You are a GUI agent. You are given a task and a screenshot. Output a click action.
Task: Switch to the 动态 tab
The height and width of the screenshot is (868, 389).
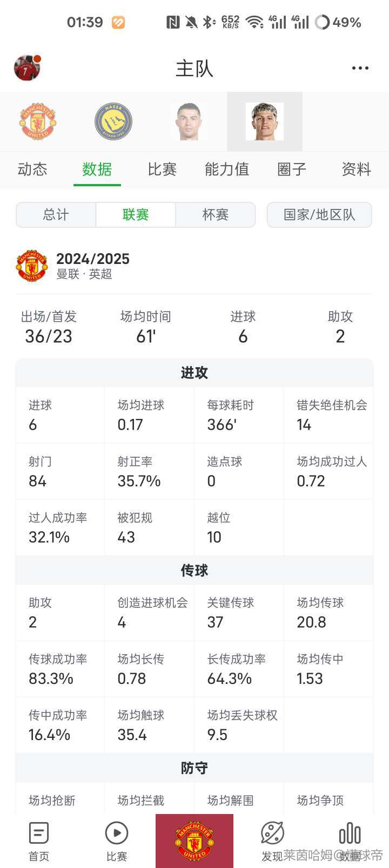click(x=32, y=169)
